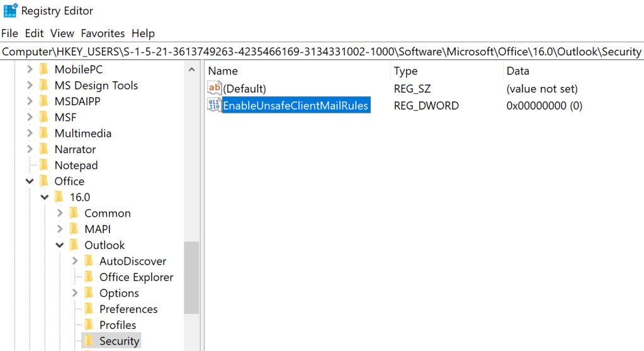Click the Notepad folder icon
This screenshot has height=351, width=644.
(x=43, y=165)
